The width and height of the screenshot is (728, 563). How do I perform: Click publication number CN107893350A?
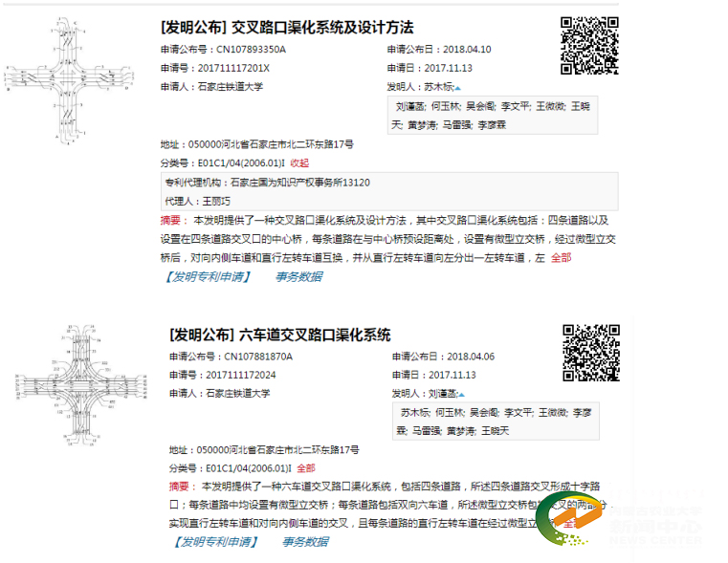[x=251, y=50]
